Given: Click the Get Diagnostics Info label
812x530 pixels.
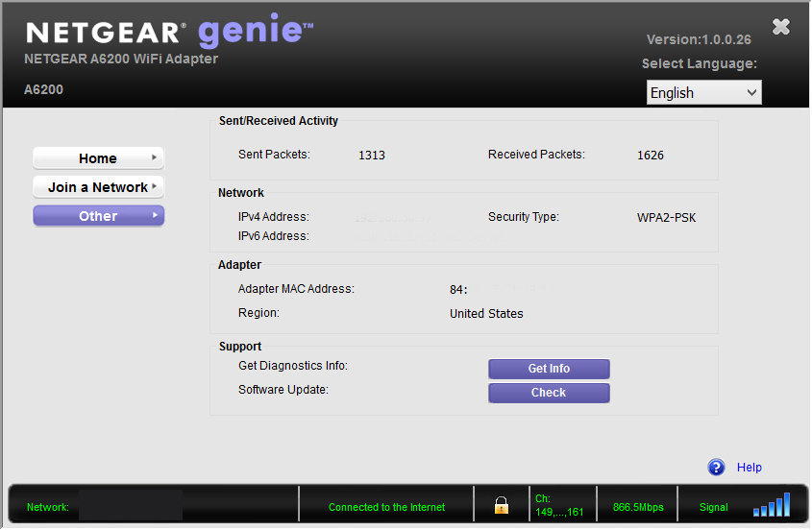Looking at the screenshot, I should [x=293, y=366].
